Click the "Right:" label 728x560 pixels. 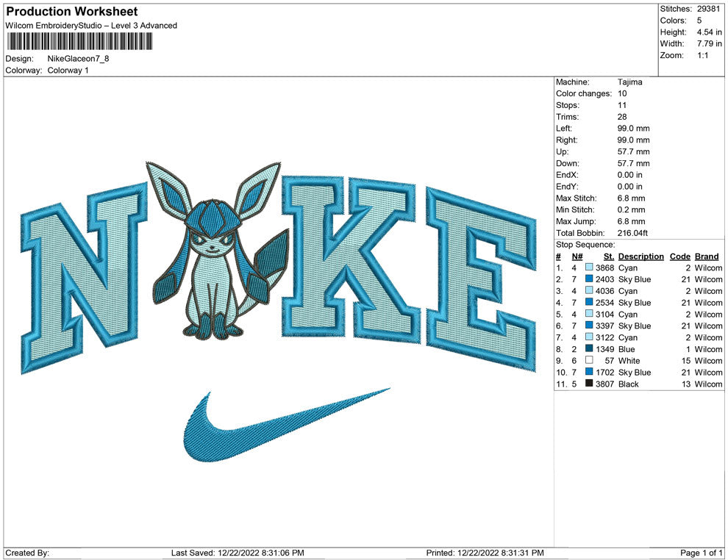(566, 140)
